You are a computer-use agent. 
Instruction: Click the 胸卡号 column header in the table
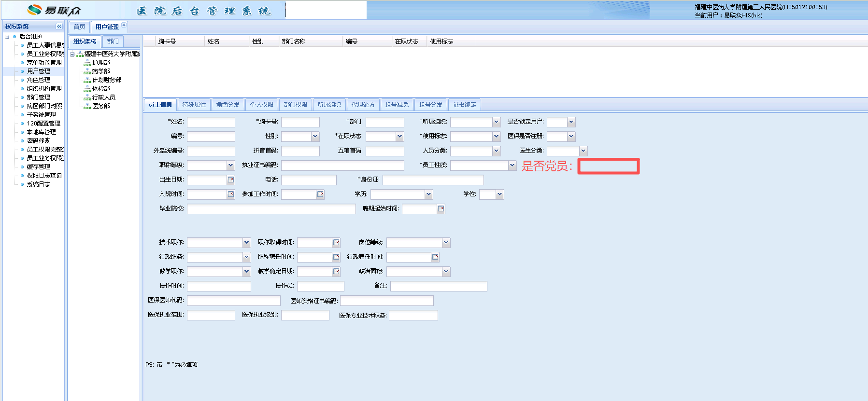[x=181, y=41]
